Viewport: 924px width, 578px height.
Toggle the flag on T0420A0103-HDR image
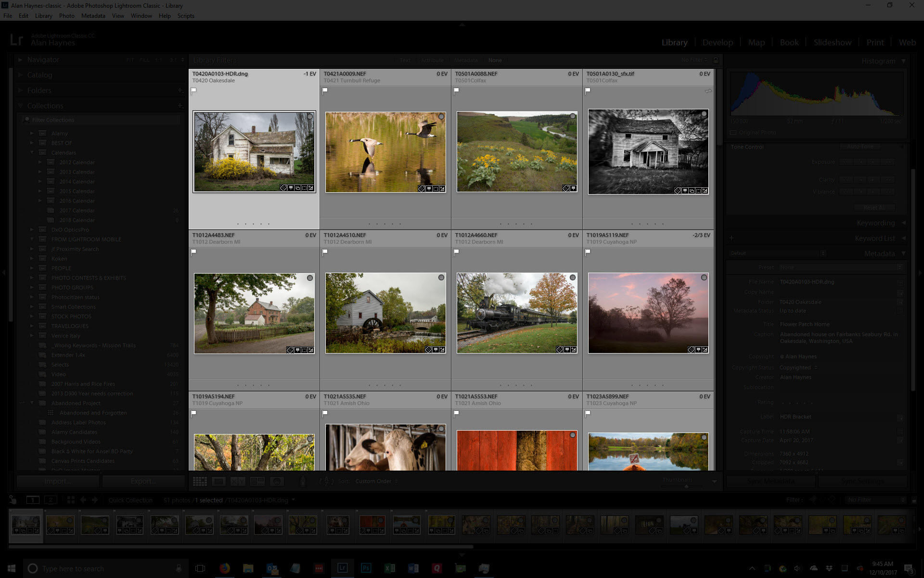(x=193, y=90)
